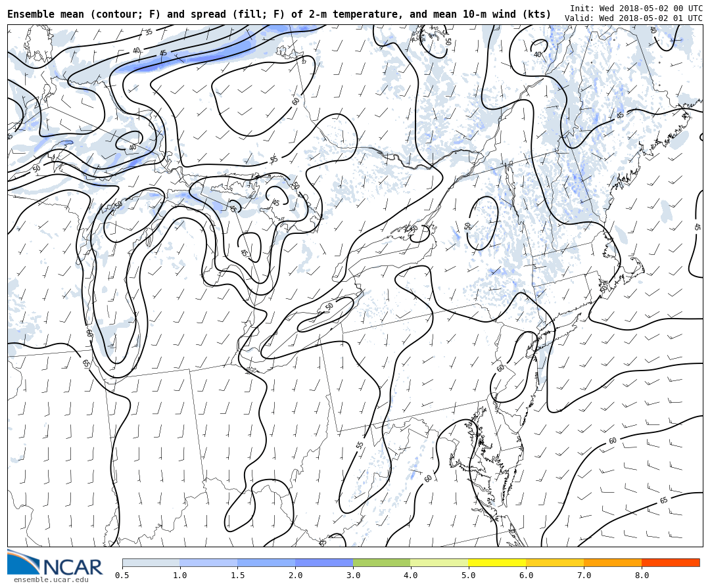Image resolution: width=710 pixels, height=588 pixels.
Task: Click the colorbar tick label '1.5'
Action: [238, 576]
